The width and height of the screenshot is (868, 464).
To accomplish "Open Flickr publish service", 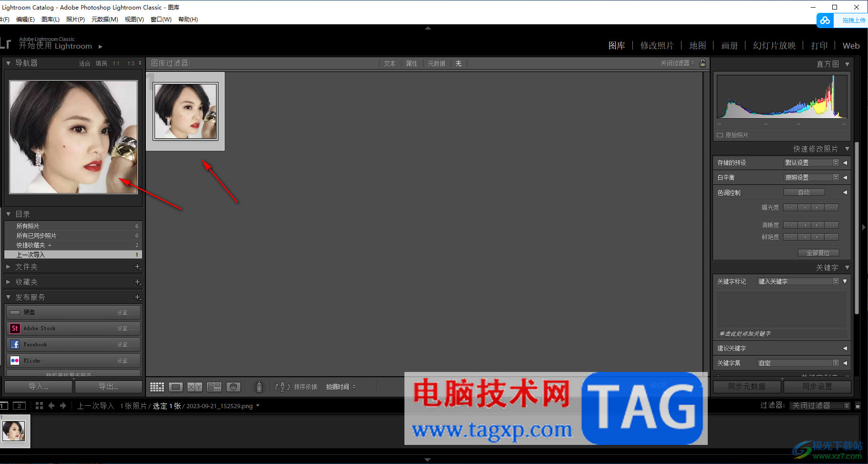I will click(x=73, y=361).
